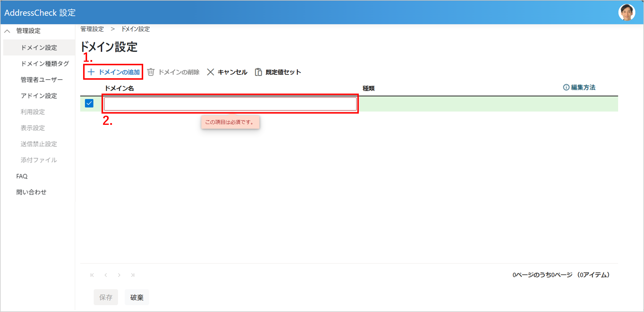Click the ドメイン名 text input field

tap(230, 104)
